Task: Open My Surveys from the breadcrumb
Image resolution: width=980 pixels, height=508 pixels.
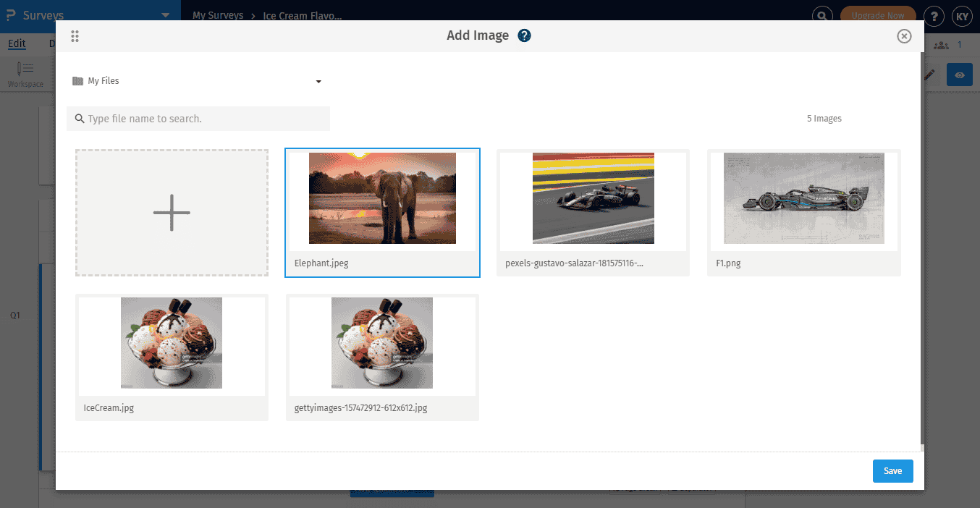Action: (x=217, y=15)
